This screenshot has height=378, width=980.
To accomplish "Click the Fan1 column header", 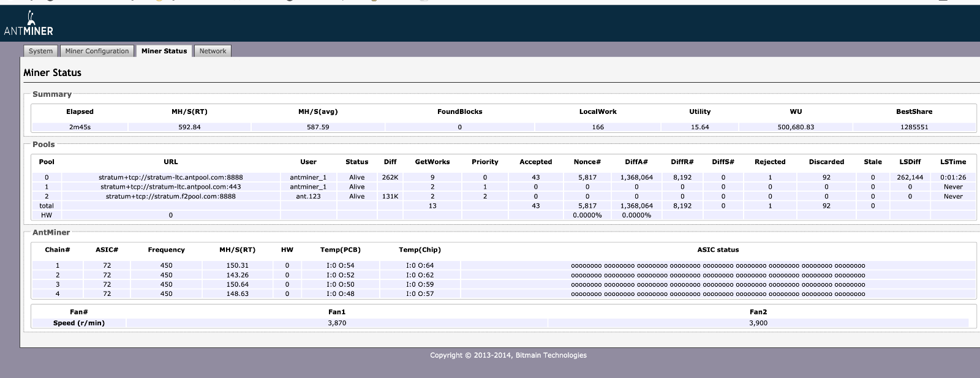I will [337, 312].
